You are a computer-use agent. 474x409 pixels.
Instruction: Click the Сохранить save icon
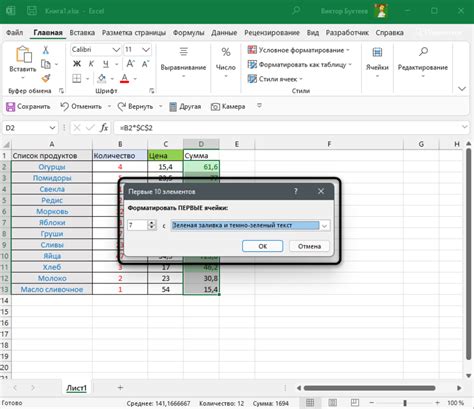pyautogui.click(x=11, y=107)
